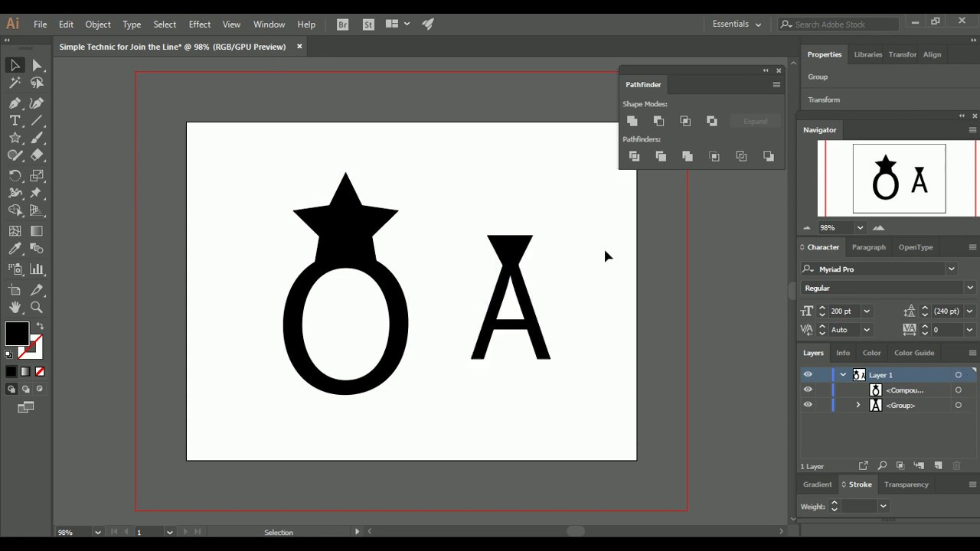Hide the Group sublayer
Viewport: 980px width, 551px height.
pos(808,405)
